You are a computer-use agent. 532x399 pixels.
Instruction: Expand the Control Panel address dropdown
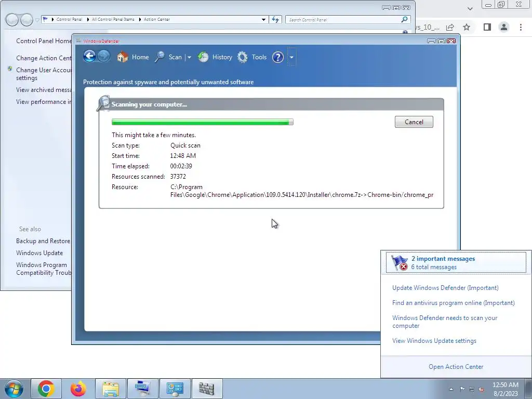click(263, 20)
